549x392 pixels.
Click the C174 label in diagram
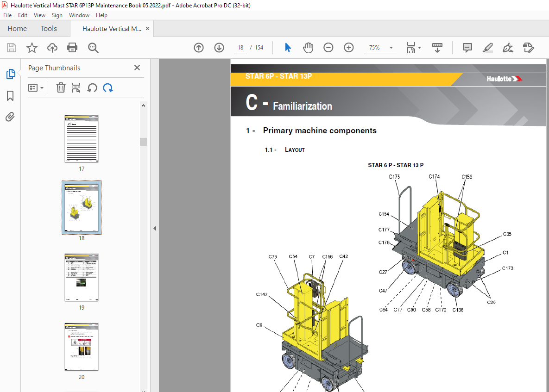pyautogui.click(x=434, y=177)
